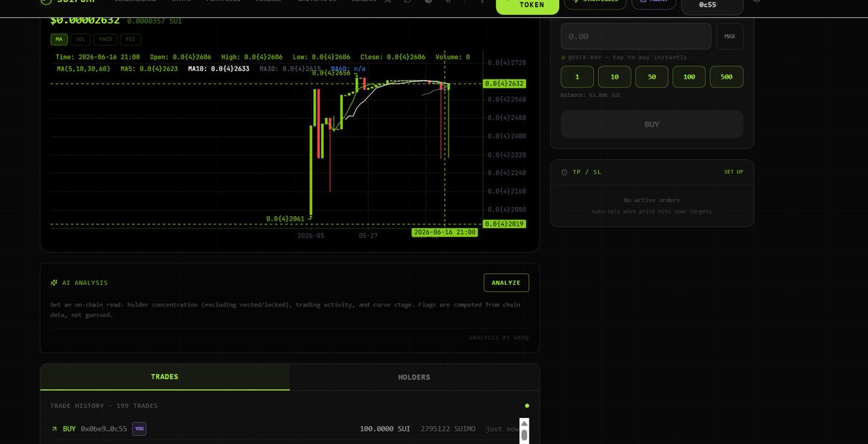Click SET UP in TP / SL panel

733,172
